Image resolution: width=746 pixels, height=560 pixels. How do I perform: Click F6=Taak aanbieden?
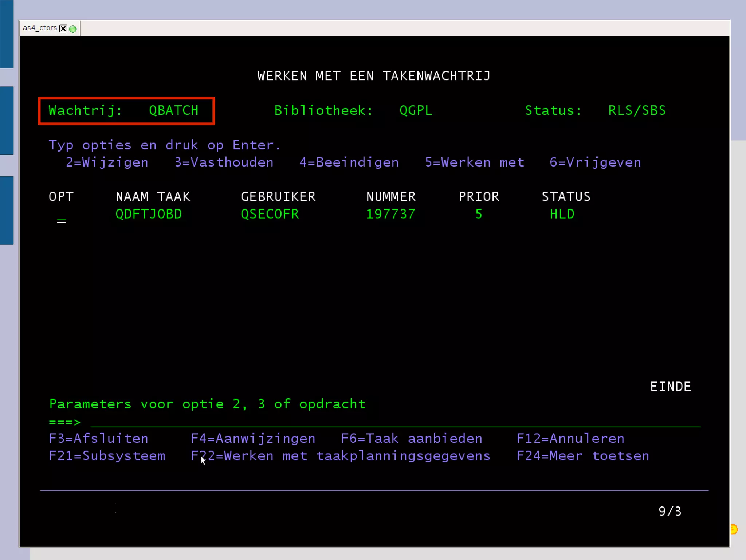pyautogui.click(x=412, y=438)
